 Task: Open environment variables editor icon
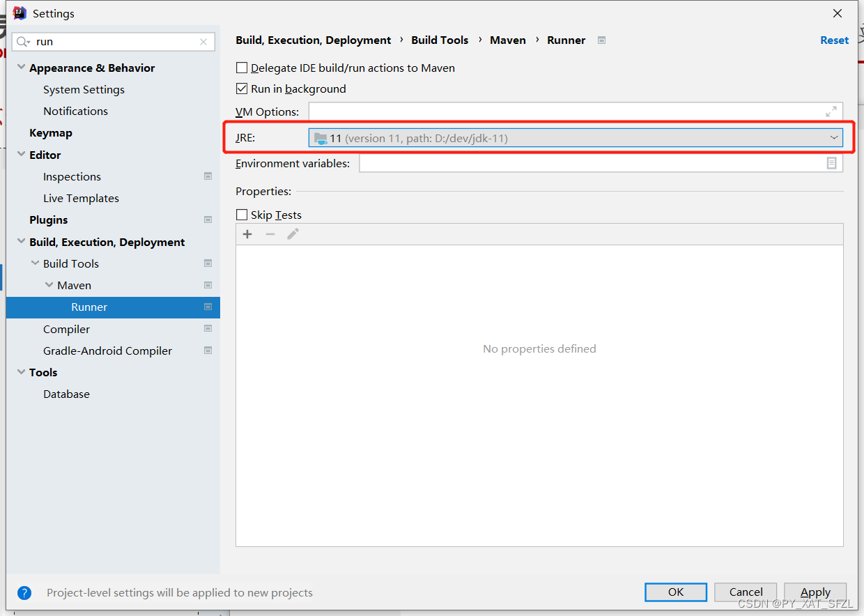[x=831, y=163]
